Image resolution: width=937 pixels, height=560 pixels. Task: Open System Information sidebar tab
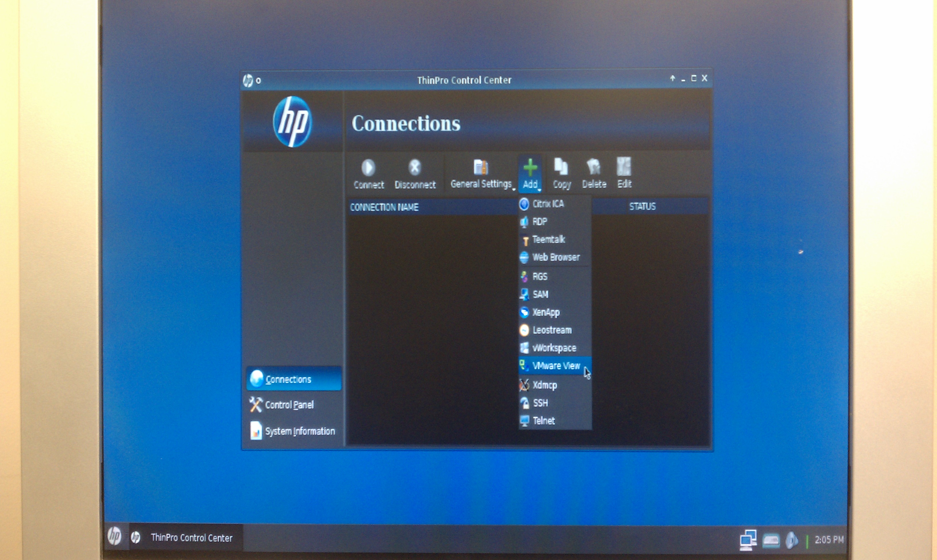[294, 431]
